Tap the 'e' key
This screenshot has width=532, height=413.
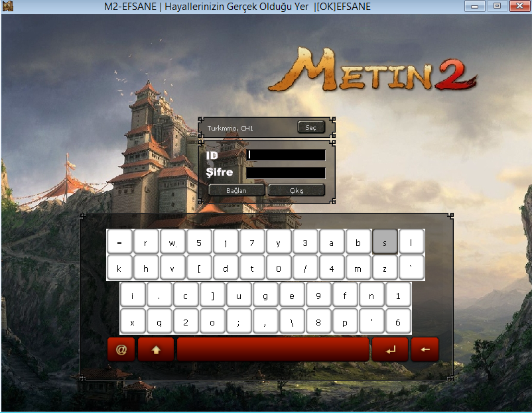click(x=292, y=296)
